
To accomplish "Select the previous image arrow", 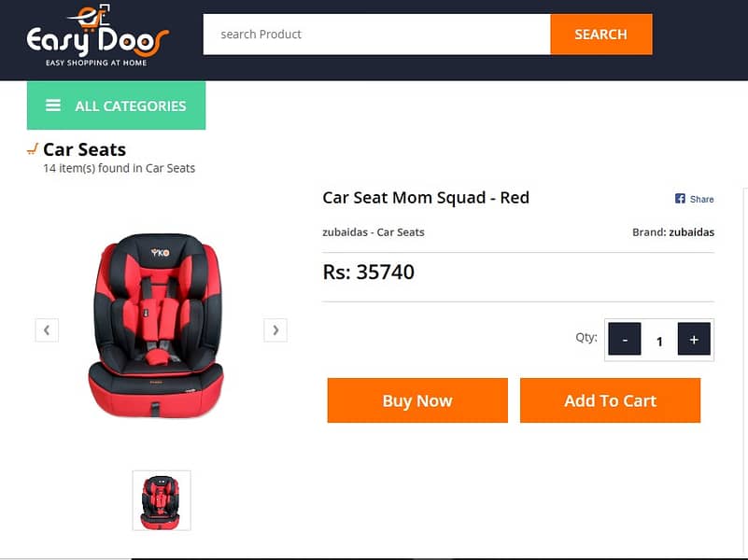I will point(46,329).
